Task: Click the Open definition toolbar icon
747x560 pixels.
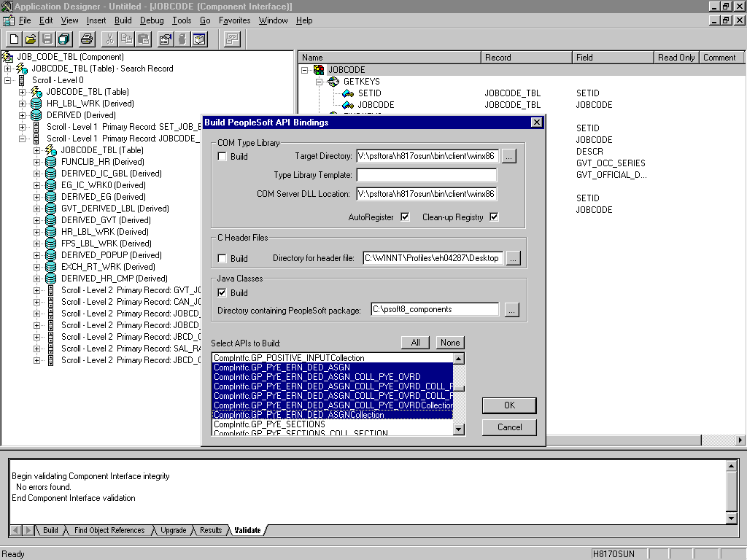Action: pos(29,39)
